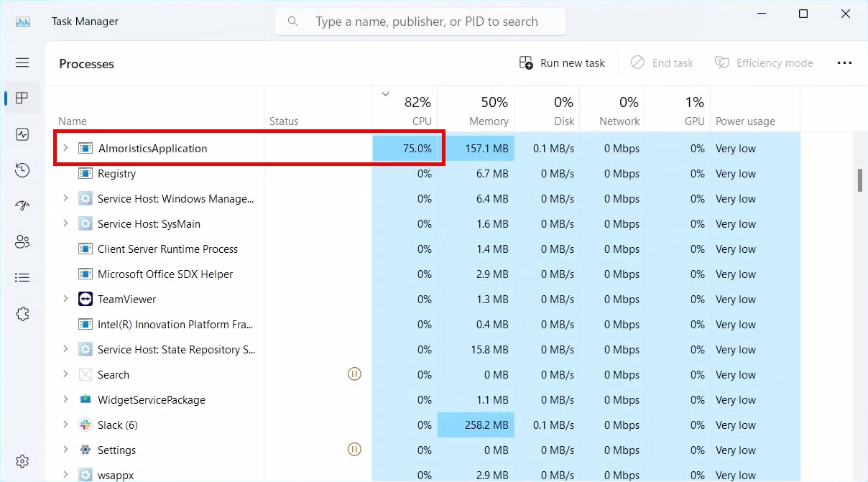Click the Run new task button
868x482 pixels.
point(562,62)
